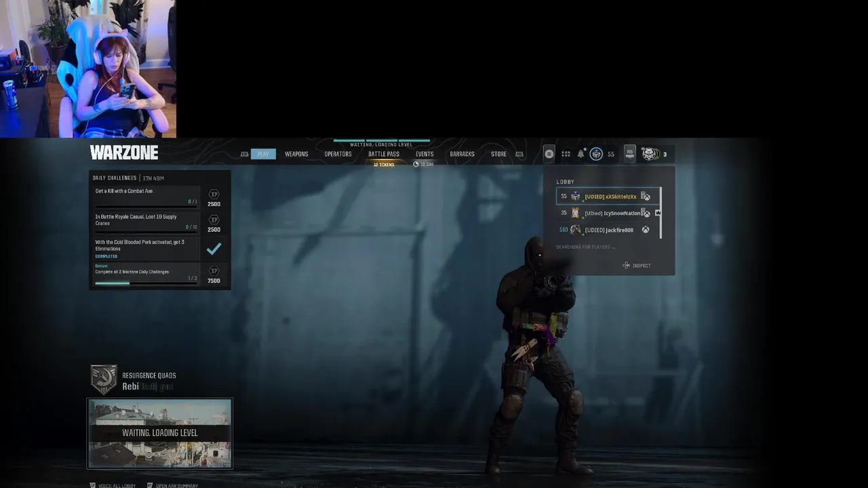Screen dimensions: 868x488
Task: Click the RS social button icon
Action: pos(630,154)
